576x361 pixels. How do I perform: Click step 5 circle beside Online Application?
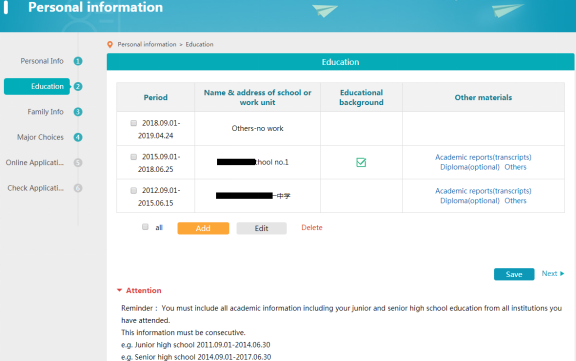(x=78, y=162)
